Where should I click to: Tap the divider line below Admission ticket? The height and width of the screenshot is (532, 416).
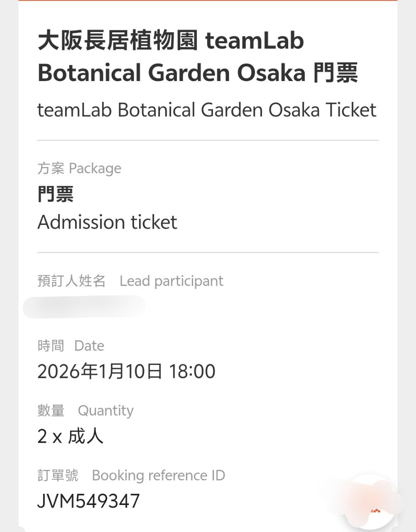(x=208, y=252)
